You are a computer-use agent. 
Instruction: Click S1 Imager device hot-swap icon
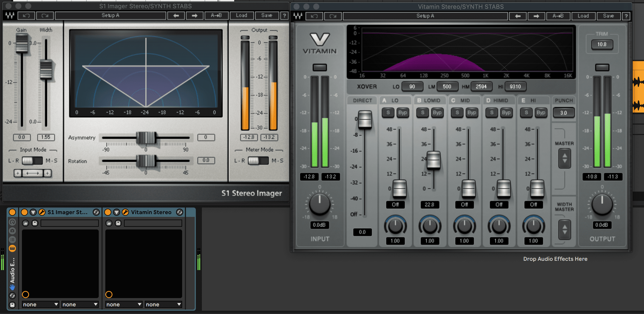[96, 212]
